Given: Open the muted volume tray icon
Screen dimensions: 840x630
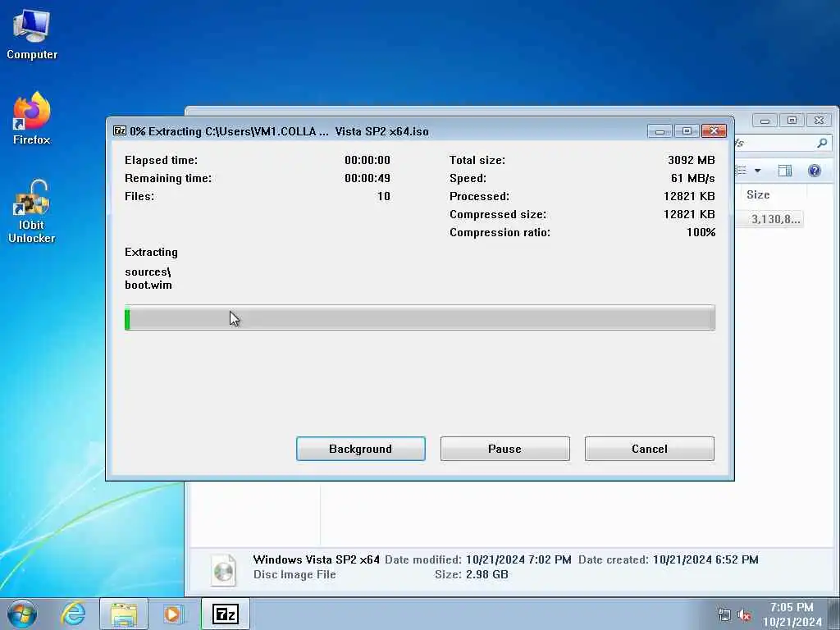Looking at the screenshot, I should click(744, 615).
